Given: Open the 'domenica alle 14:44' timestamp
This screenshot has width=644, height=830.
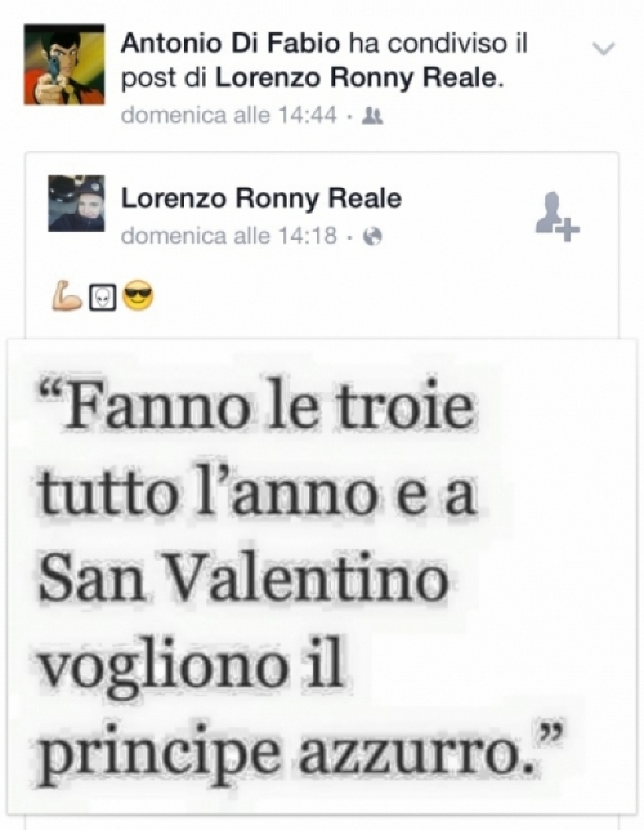Looking at the screenshot, I should click(x=229, y=116).
